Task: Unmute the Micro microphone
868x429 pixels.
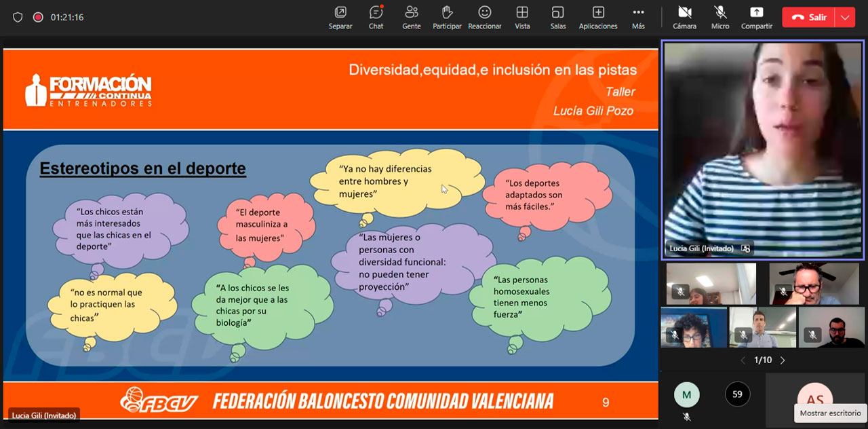Action: [x=720, y=18]
